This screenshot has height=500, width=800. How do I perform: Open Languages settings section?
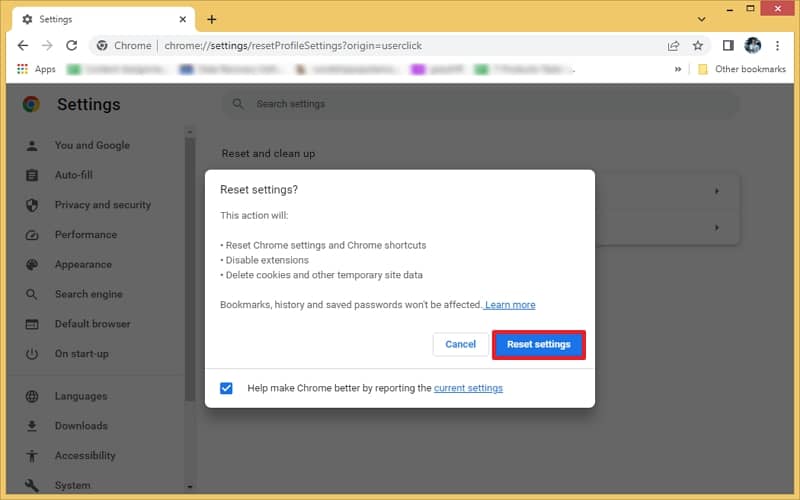[x=81, y=396]
